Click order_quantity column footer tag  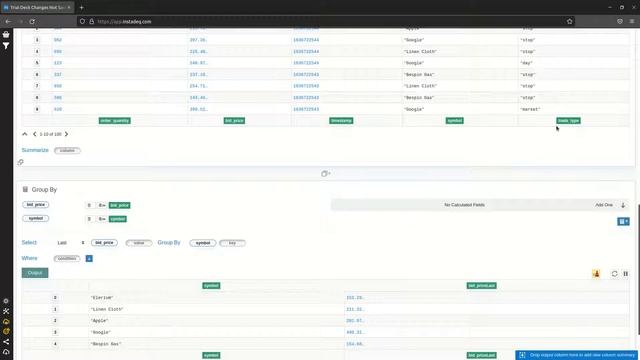coord(114,121)
